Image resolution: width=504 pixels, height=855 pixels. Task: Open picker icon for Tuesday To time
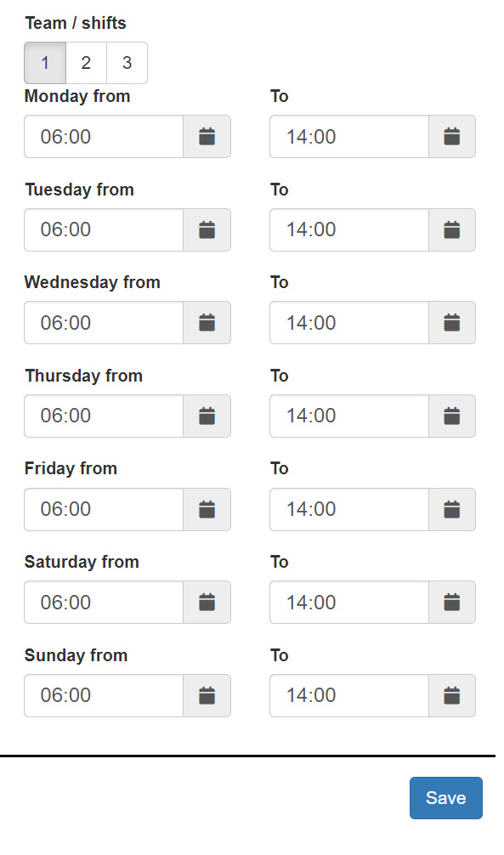(x=451, y=229)
